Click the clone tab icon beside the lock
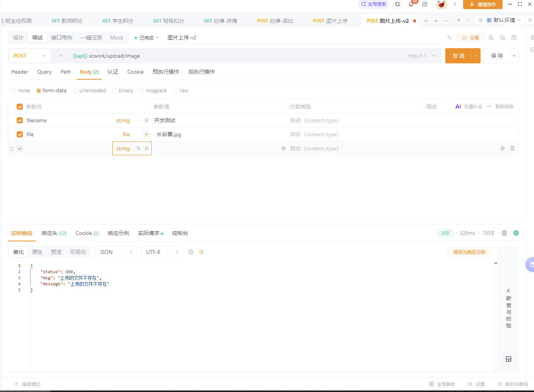 coord(503,38)
